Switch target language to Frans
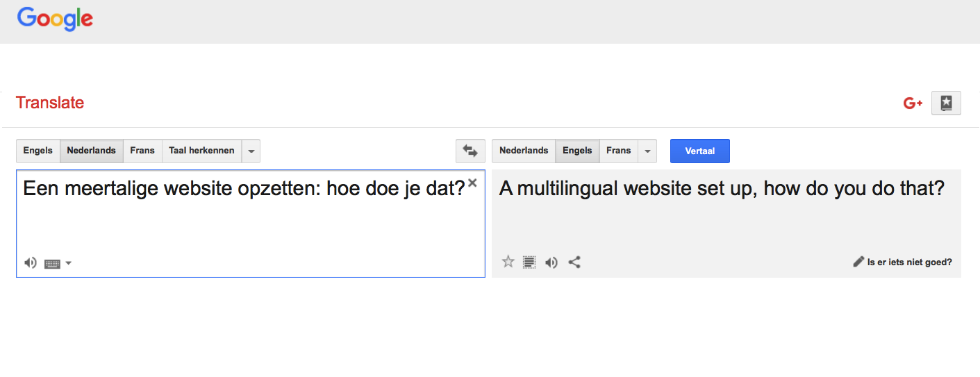Image resolution: width=980 pixels, height=377 pixels. [618, 151]
